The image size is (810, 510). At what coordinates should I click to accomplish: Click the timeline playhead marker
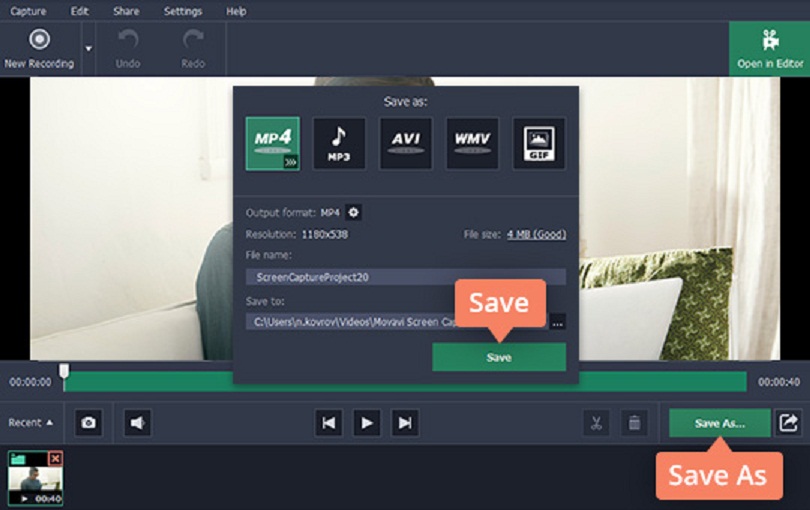64,373
